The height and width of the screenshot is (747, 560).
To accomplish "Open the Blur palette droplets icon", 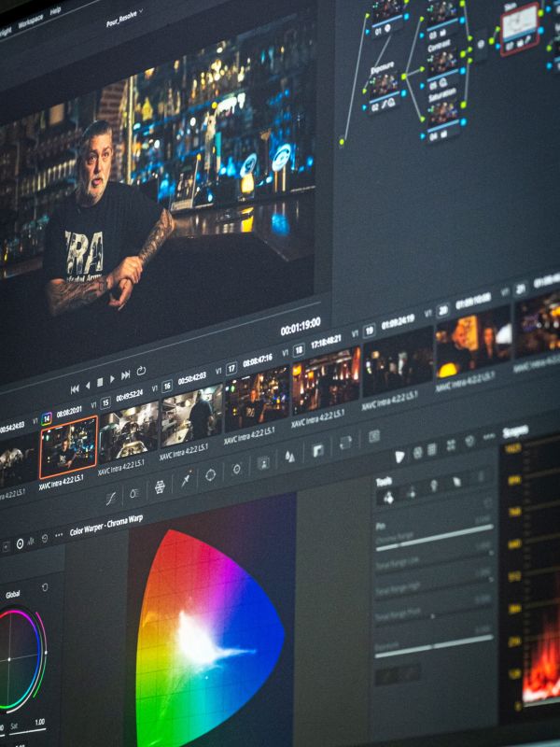I will click(289, 457).
